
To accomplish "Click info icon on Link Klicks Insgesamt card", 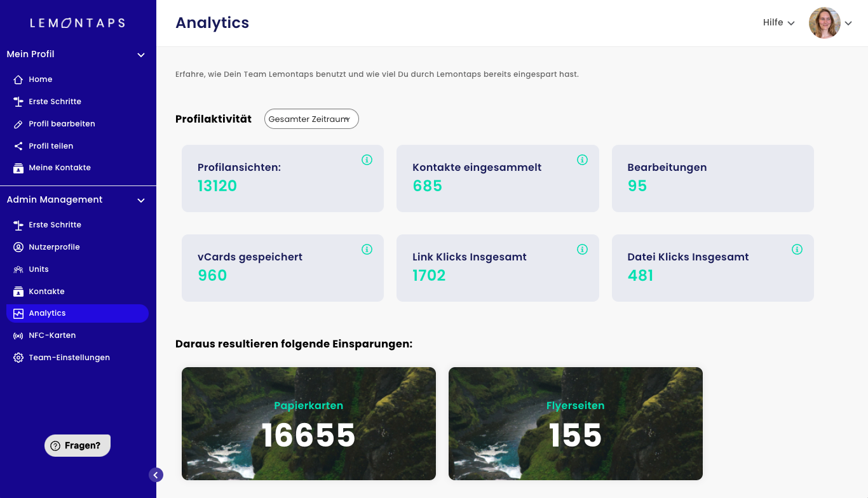I will [x=582, y=250].
